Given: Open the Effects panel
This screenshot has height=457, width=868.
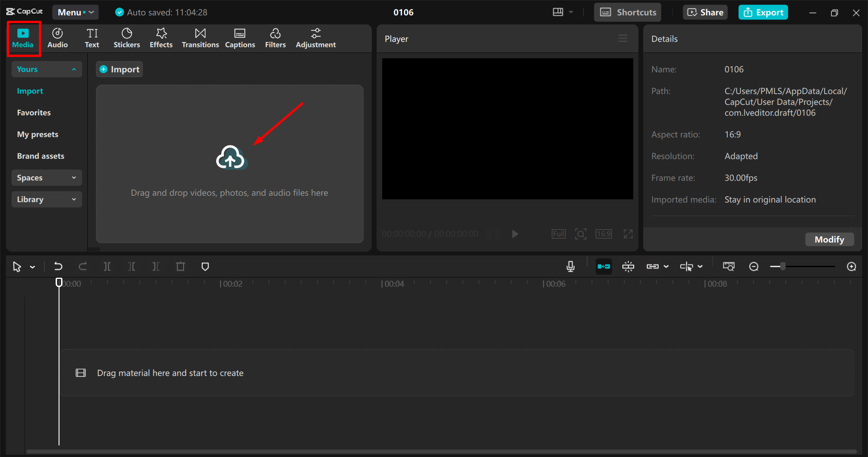Looking at the screenshot, I should (x=161, y=38).
